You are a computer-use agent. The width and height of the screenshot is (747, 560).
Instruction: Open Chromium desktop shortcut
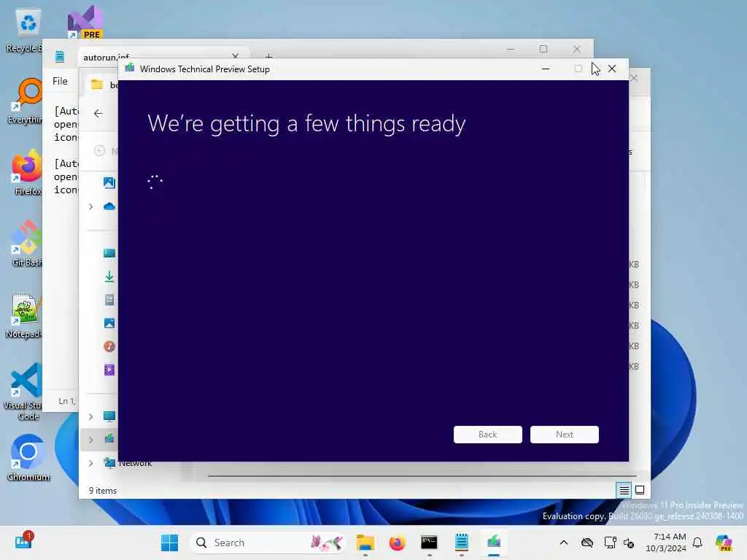click(x=28, y=458)
